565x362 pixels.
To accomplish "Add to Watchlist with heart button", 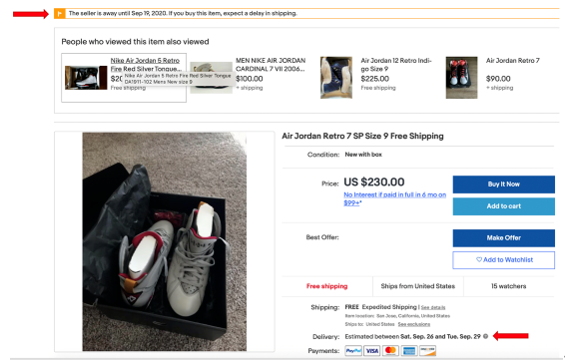I will click(504, 260).
